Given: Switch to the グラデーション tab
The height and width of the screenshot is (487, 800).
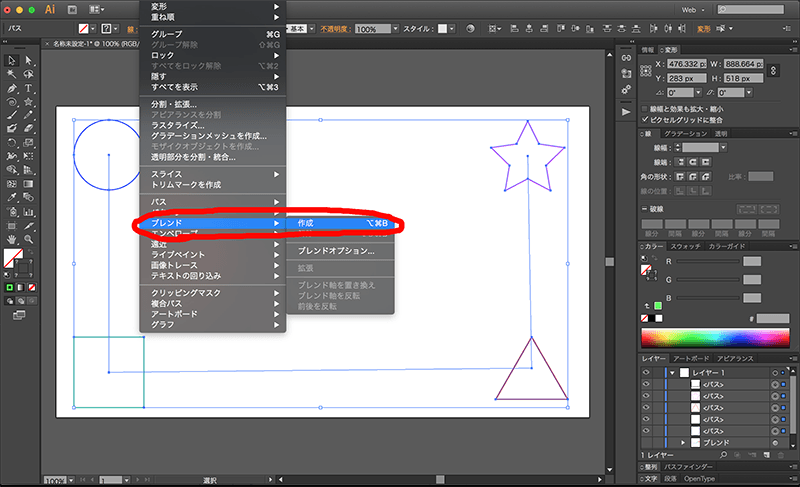Looking at the screenshot, I should point(685,134).
